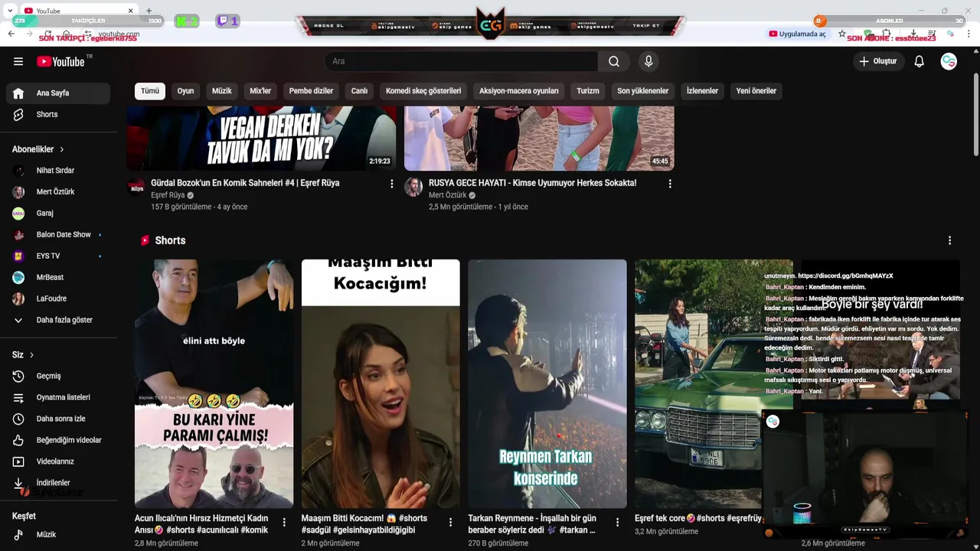Expand the Siz section chevron
This screenshot has height=551, width=980.
[x=31, y=355]
